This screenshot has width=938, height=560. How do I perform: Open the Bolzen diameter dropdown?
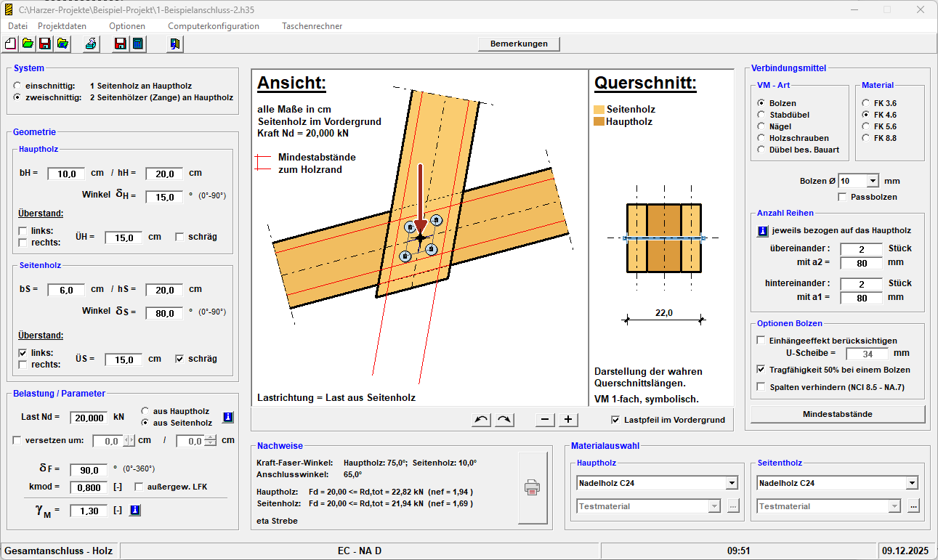pyautogui.click(x=873, y=180)
